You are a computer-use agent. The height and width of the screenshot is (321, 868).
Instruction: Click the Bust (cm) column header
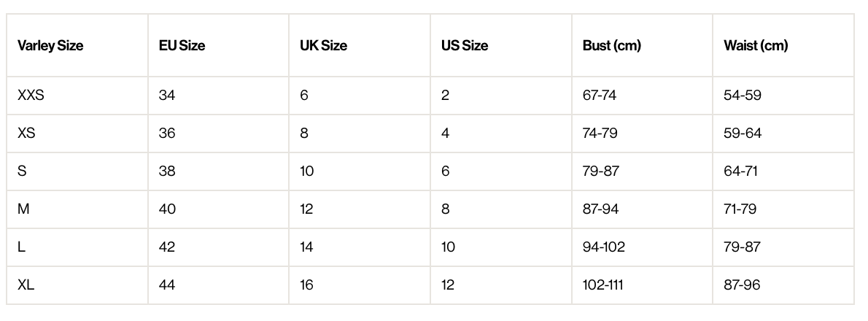[x=611, y=45]
